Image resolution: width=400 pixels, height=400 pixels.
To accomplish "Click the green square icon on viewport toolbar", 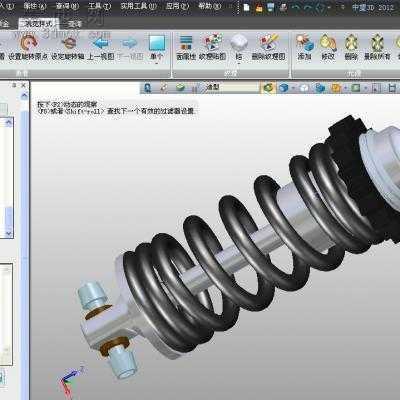I will [x=356, y=88].
